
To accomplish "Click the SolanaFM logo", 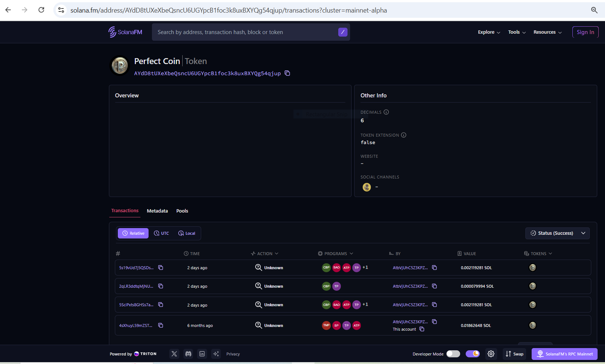I will coord(125,32).
